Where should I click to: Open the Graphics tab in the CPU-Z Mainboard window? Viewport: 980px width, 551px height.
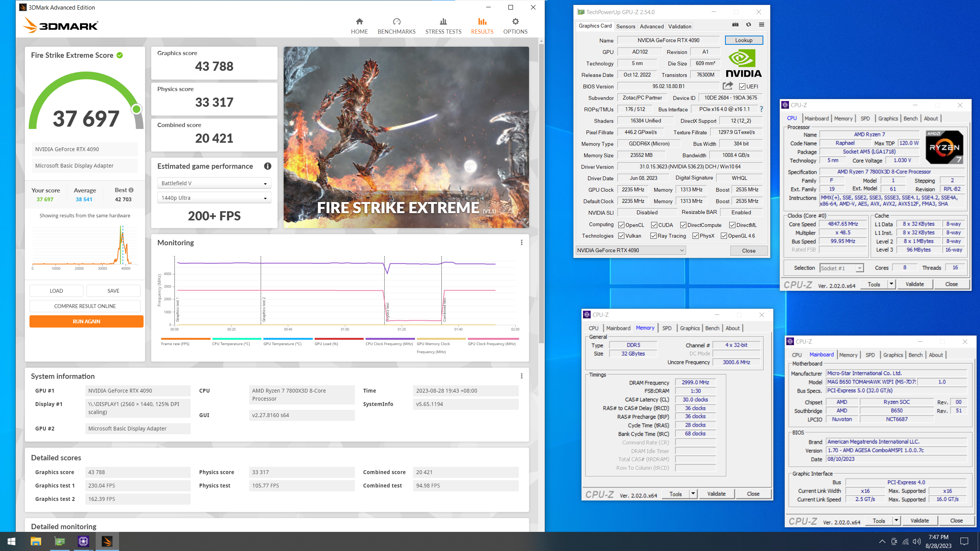[893, 355]
